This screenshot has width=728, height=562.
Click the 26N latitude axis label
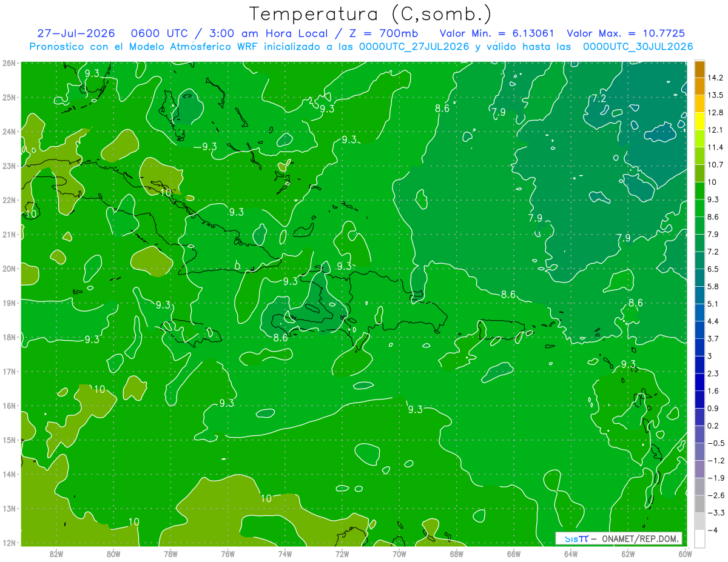8,63
